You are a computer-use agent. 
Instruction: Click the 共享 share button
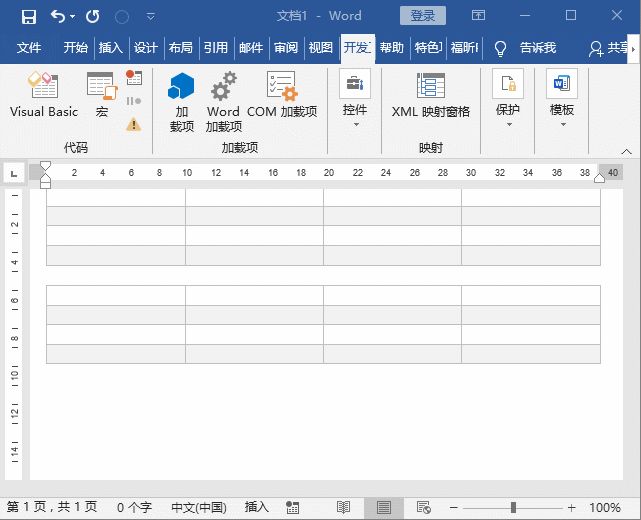[608, 48]
